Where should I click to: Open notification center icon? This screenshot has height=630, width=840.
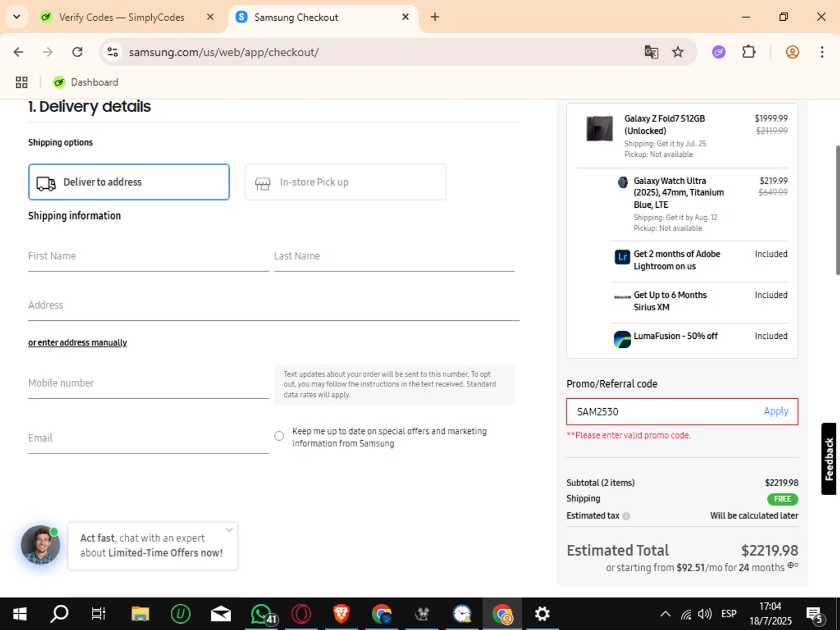(x=815, y=614)
